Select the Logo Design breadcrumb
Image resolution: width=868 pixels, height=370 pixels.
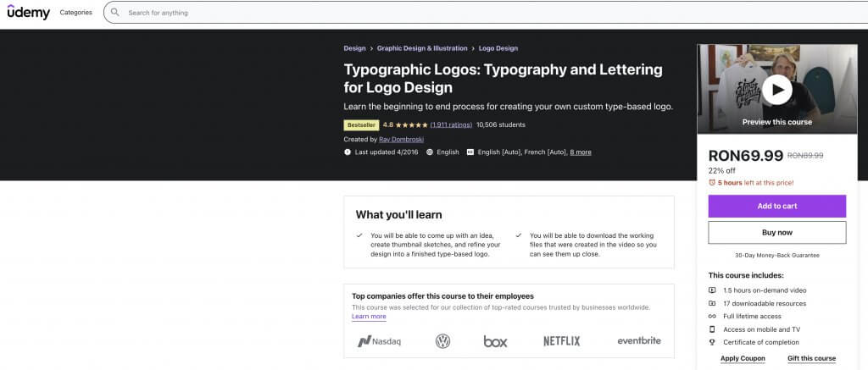tap(498, 48)
